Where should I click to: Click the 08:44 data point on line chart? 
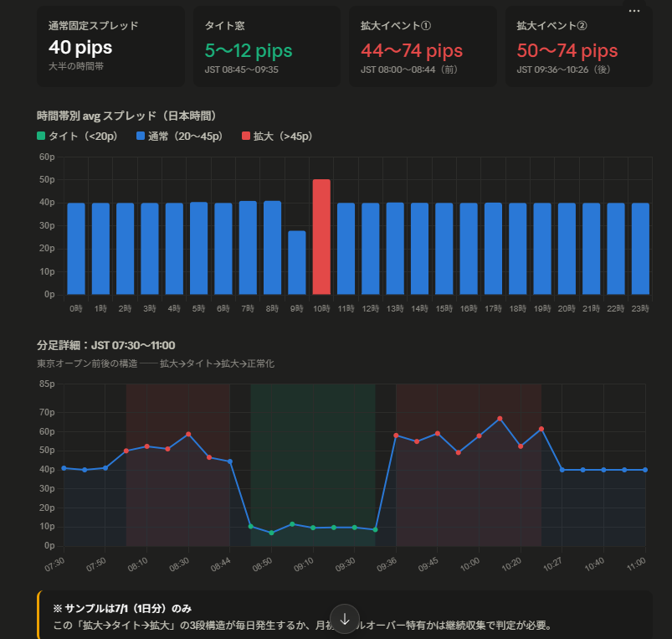[x=230, y=461]
